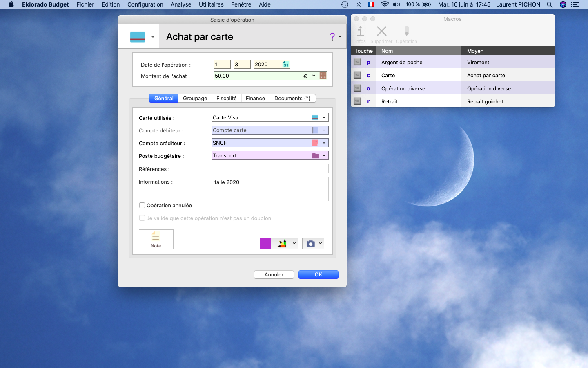Click the Annuler button
The height and width of the screenshot is (368, 588).
[x=274, y=274]
